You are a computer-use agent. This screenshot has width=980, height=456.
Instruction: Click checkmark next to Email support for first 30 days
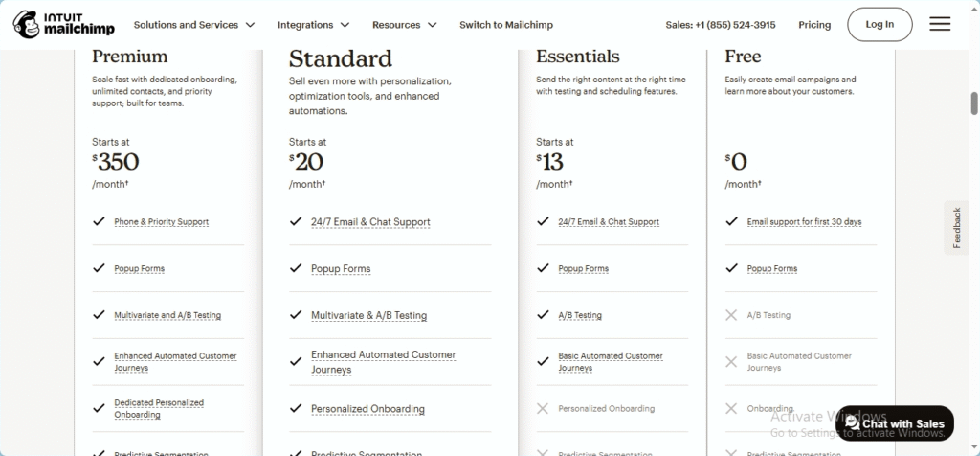coord(731,221)
